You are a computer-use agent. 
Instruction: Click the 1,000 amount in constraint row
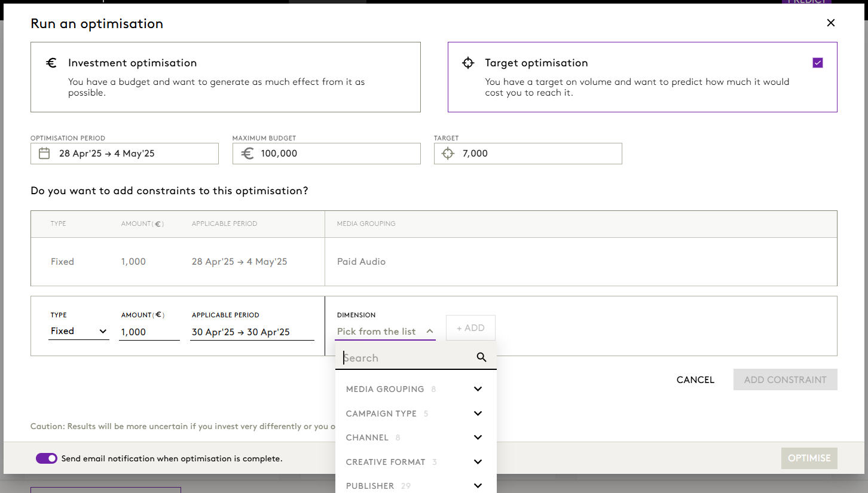[133, 262]
